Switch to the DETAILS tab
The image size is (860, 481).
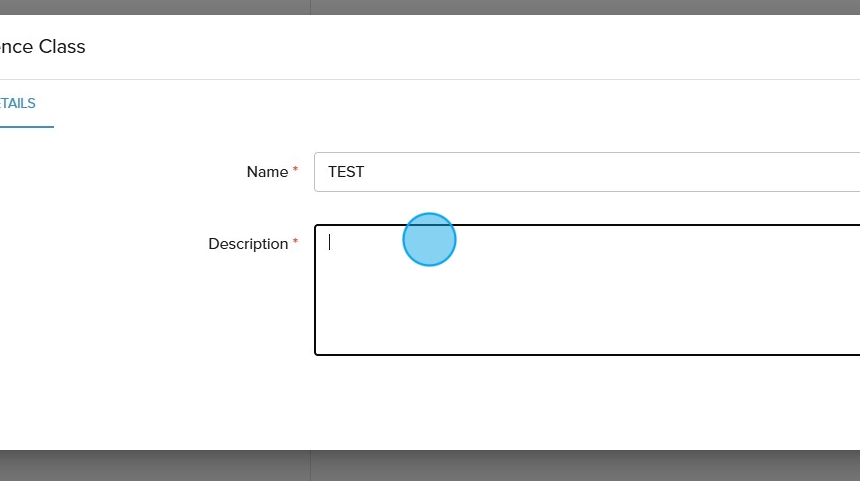tap(18, 104)
